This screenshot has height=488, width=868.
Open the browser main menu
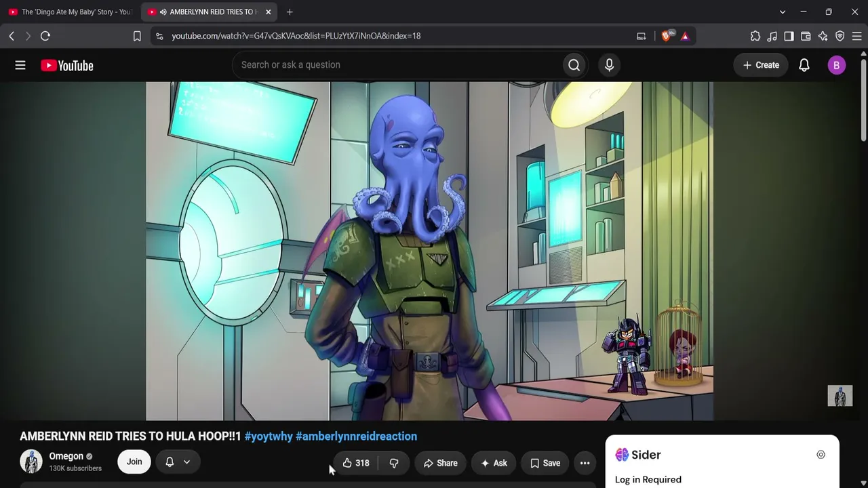click(856, 36)
